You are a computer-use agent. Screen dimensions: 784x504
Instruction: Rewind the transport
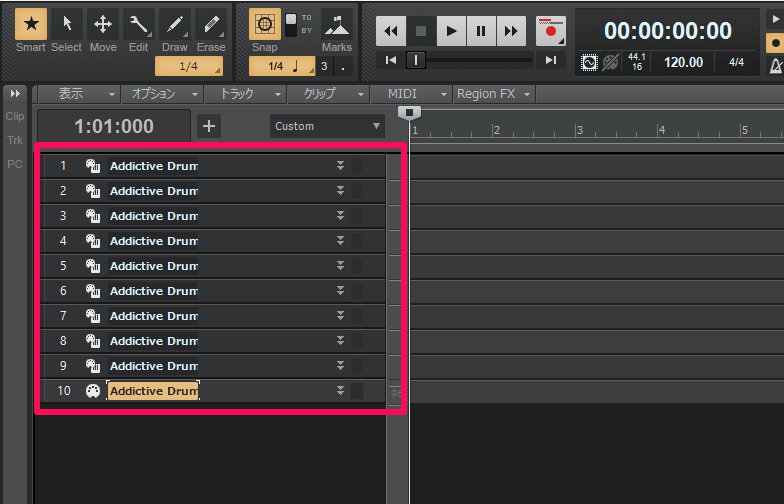click(x=391, y=31)
